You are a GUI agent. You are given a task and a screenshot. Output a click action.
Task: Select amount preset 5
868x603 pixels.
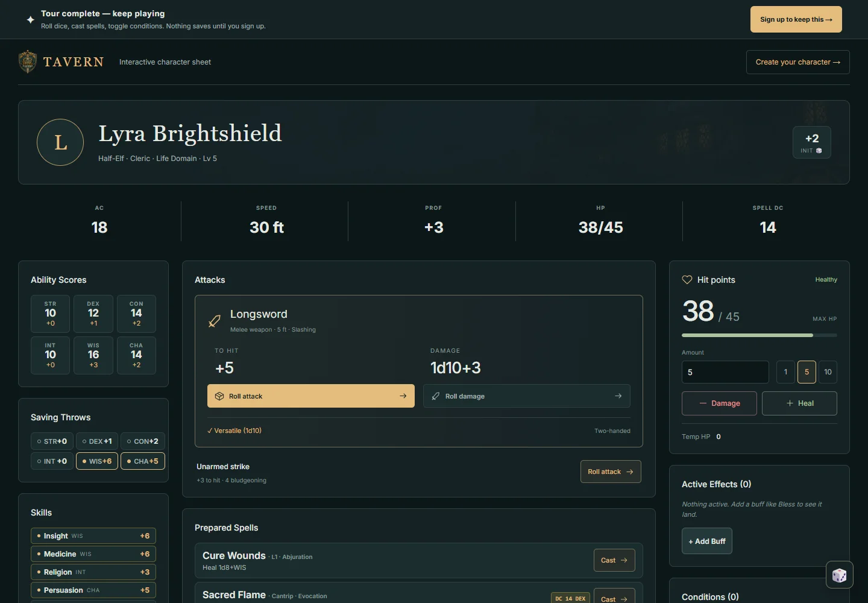pyautogui.click(x=807, y=372)
